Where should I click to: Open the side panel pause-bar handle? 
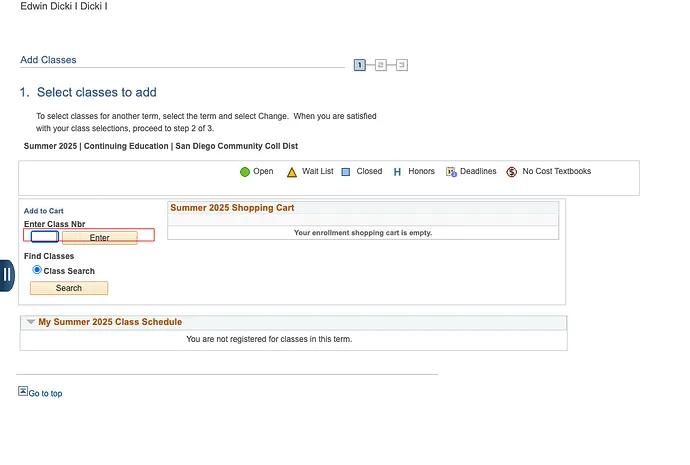pyautogui.click(x=6, y=275)
